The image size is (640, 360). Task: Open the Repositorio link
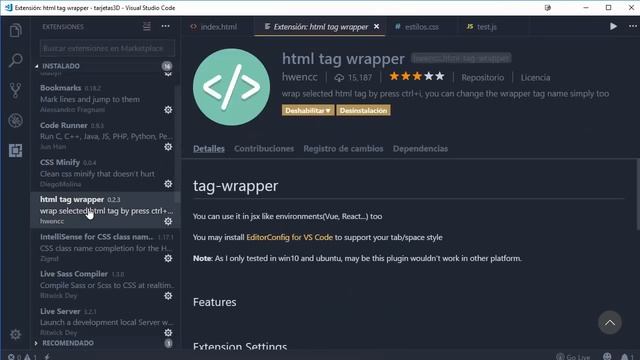[x=482, y=78]
